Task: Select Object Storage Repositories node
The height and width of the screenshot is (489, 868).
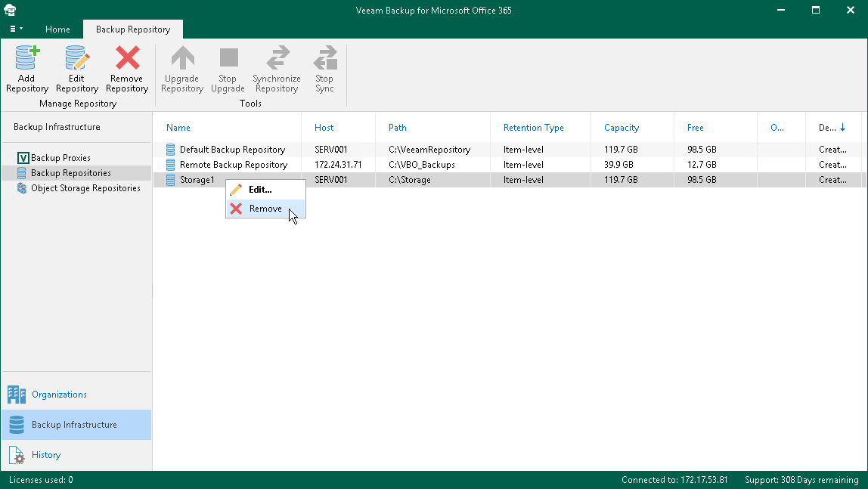Action: tap(85, 189)
